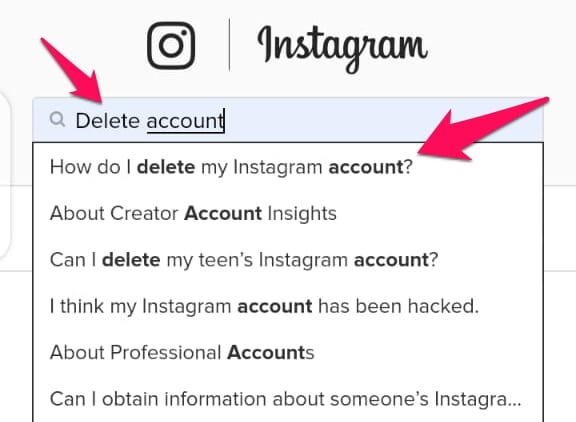Image resolution: width=576 pixels, height=422 pixels.
Task: Click the underlined word 'account' in search box
Action: (x=185, y=121)
